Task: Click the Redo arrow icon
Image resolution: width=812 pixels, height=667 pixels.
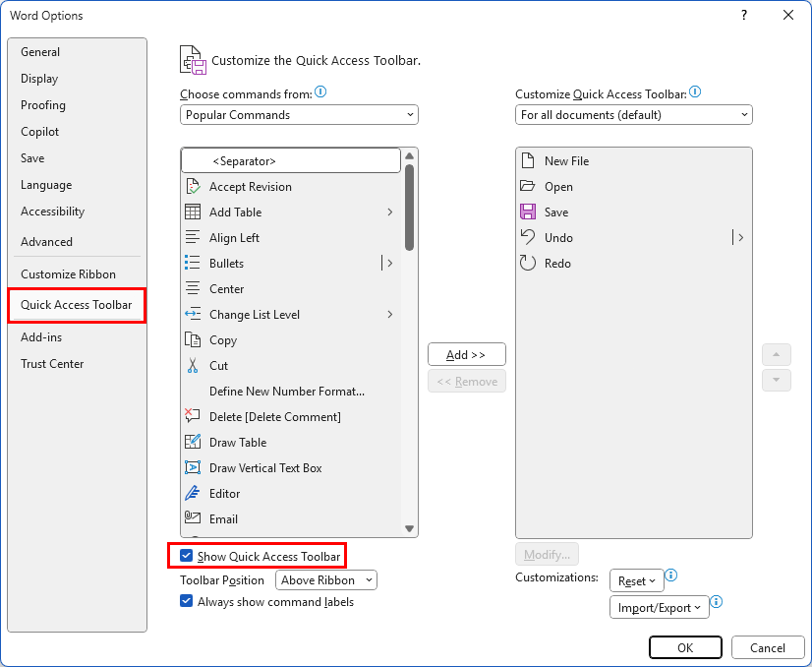Action: tap(528, 263)
